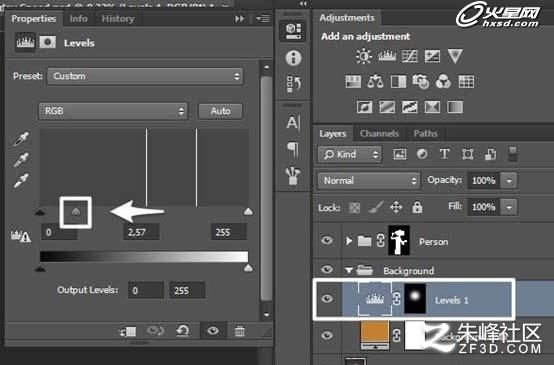Add an Invert adjustment
Image resolution: width=554 pixels, height=365 pixels.
click(364, 107)
